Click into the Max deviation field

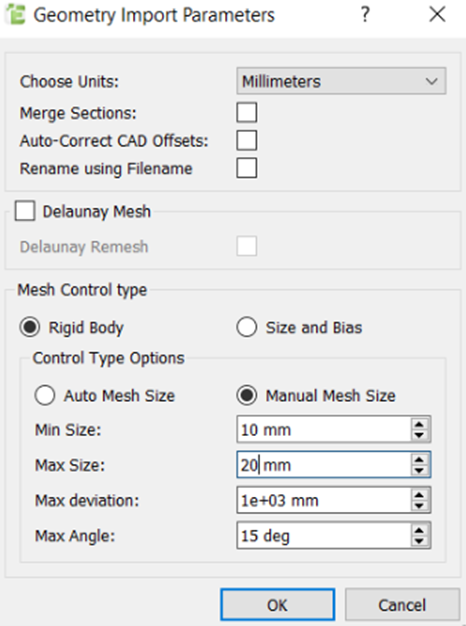(x=323, y=500)
